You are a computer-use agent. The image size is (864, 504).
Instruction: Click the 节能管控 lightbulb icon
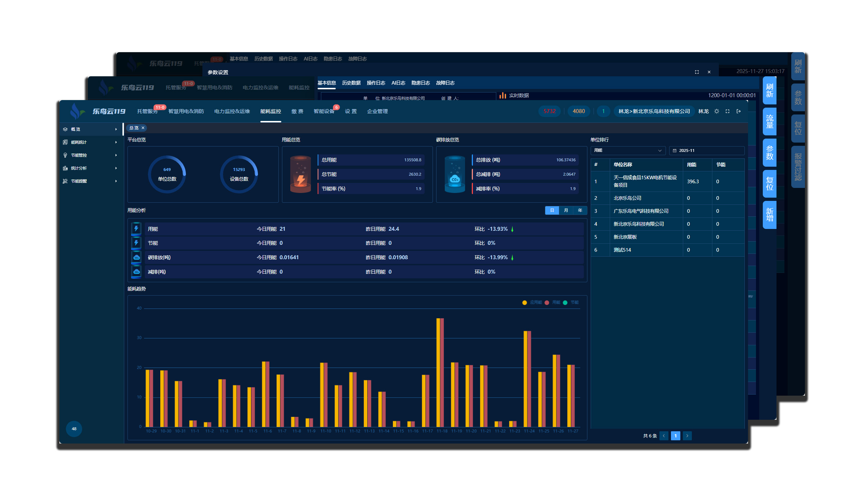(x=65, y=155)
